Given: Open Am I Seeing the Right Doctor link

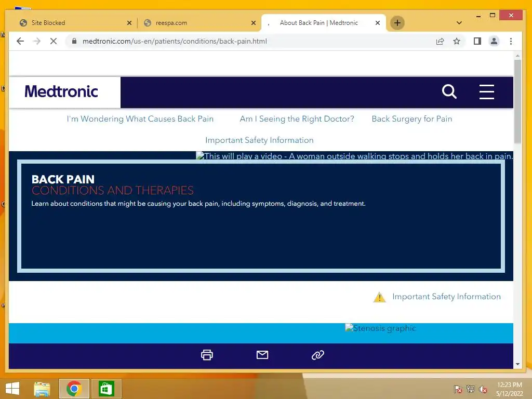Looking at the screenshot, I should coord(297,119).
